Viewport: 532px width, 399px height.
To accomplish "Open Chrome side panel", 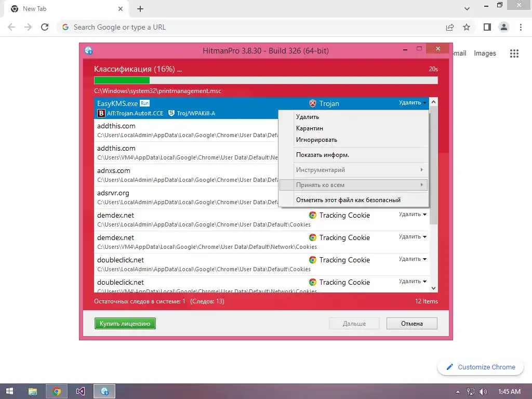I will pyautogui.click(x=487, y=27).
